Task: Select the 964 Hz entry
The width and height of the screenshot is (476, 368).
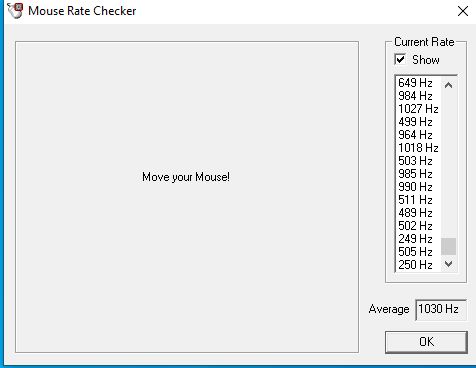Action: [419, 135]
